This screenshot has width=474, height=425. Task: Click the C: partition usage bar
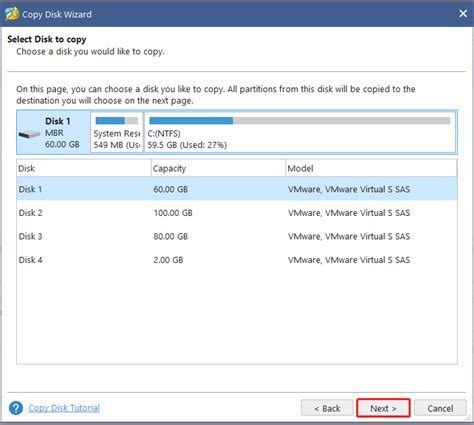300,121
